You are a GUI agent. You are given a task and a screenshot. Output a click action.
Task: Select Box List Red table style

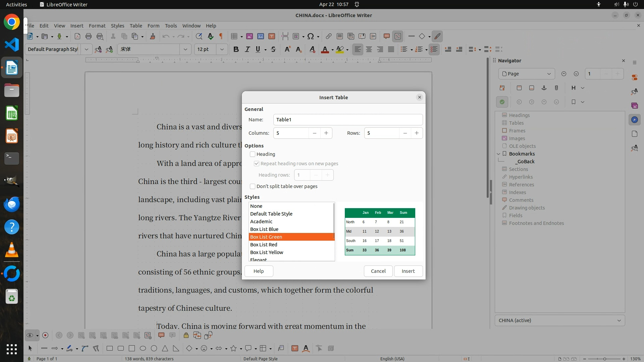(264, 245)
